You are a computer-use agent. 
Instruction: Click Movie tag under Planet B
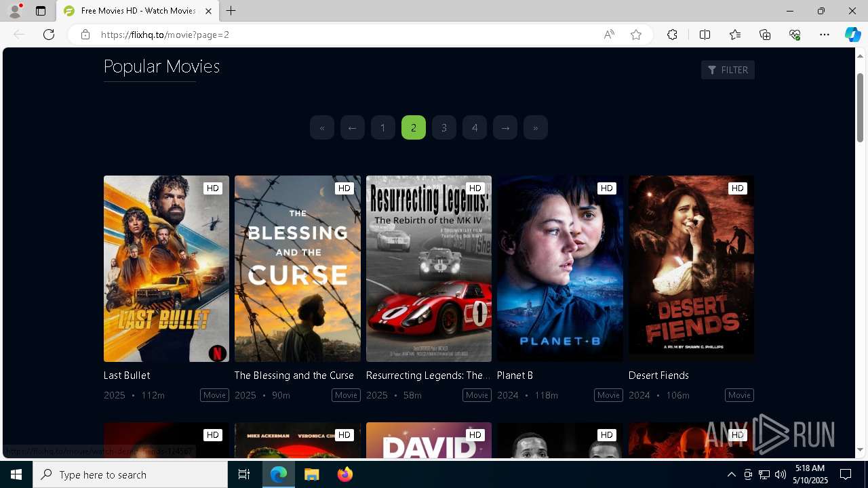point(608,395)
